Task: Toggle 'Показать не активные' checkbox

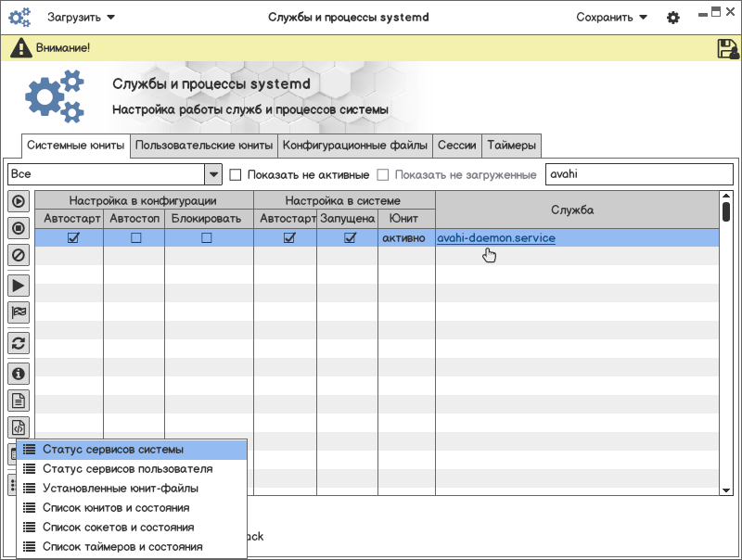Action: point(236,174)
